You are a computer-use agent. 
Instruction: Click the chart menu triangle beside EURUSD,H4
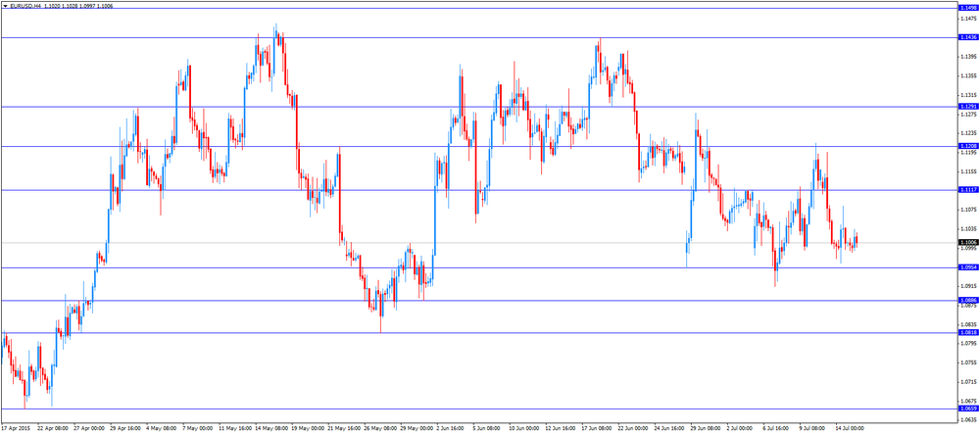click(x=6, y=4)
